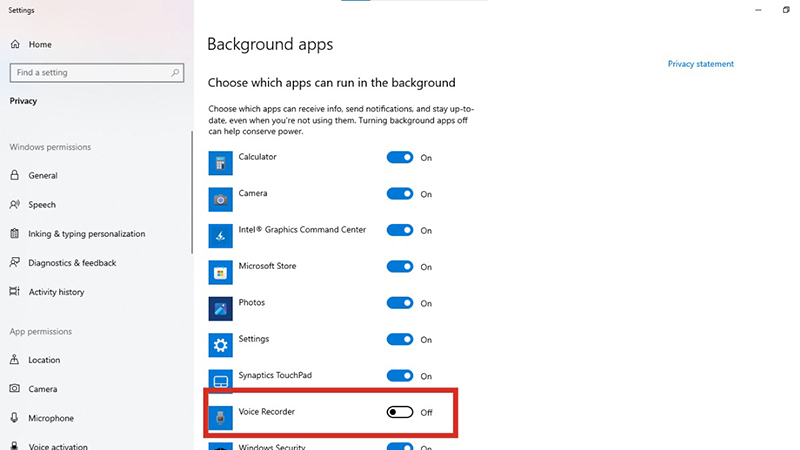Click the Settings gear app icon
This screenshot has width=800, height=450.
coord(220,345)
